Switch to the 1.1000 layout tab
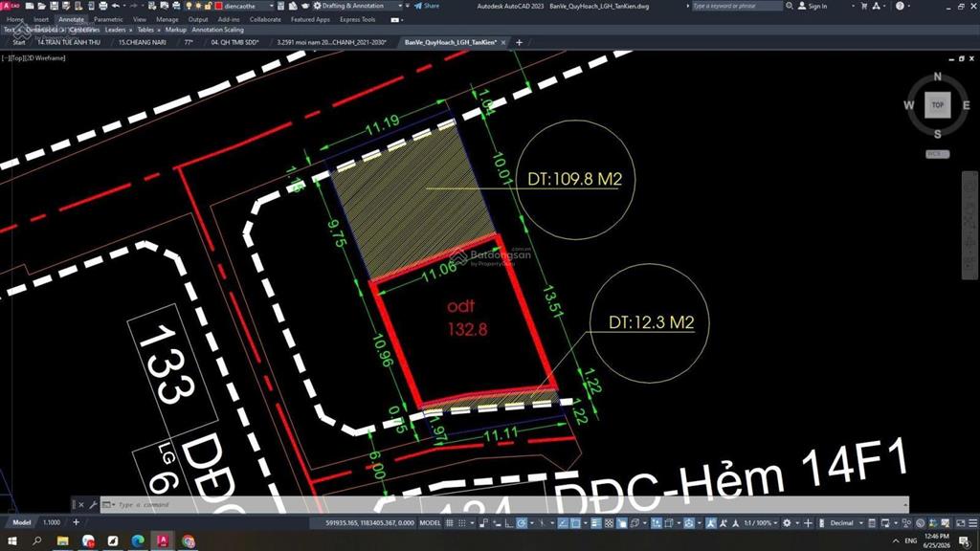 click(52, 523)
